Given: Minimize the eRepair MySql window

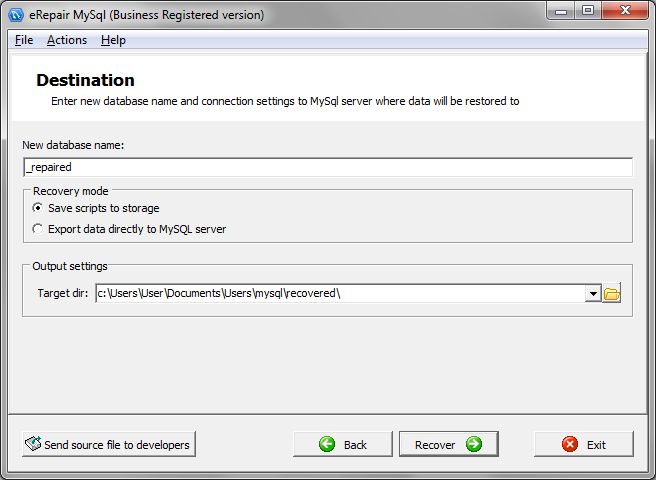Looking at the screenshot, I should tap(561, 10).
